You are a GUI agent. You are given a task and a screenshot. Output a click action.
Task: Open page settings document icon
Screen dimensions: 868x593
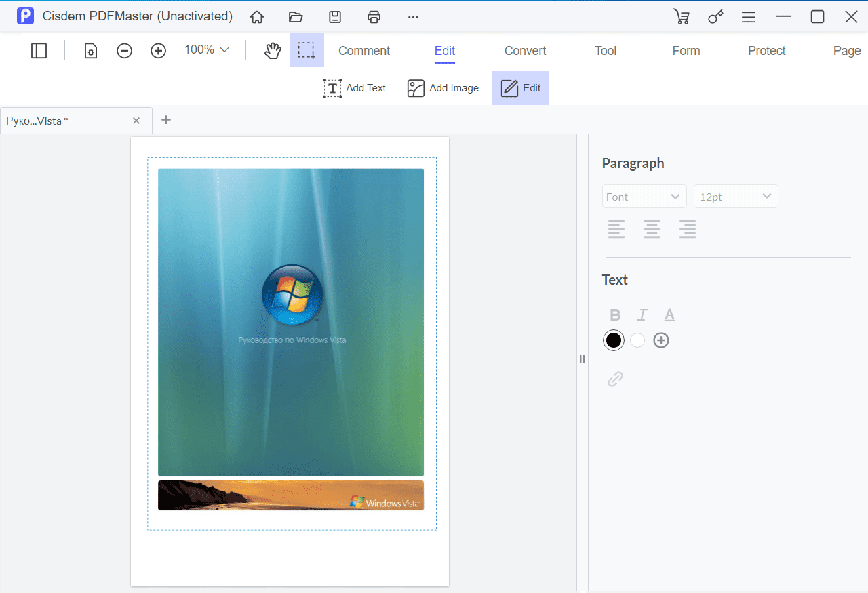[x=91, y=50]
